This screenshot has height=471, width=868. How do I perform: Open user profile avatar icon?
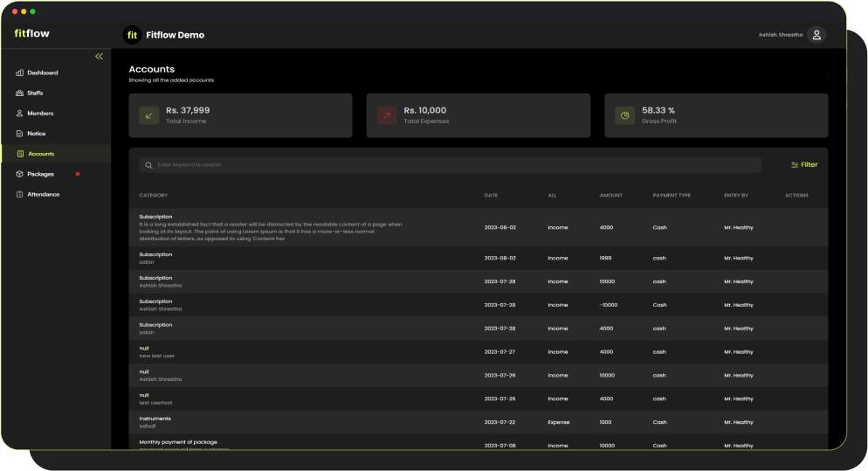pyautogui.click(x=816, y=35)
